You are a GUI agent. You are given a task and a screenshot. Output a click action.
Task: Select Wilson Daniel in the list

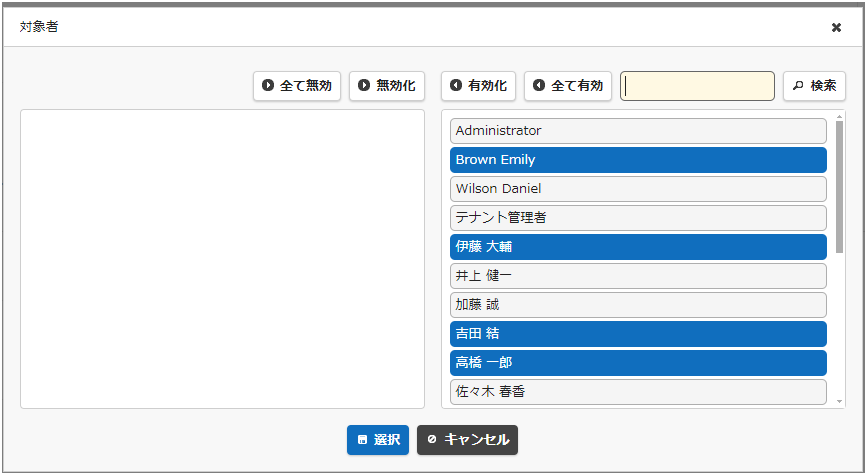pos(638,189)
